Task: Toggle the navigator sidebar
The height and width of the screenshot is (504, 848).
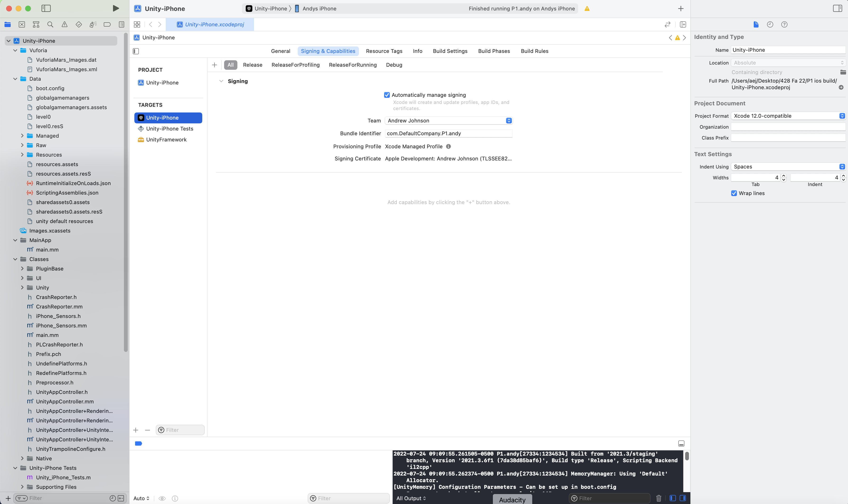Action: pos(46,9)
